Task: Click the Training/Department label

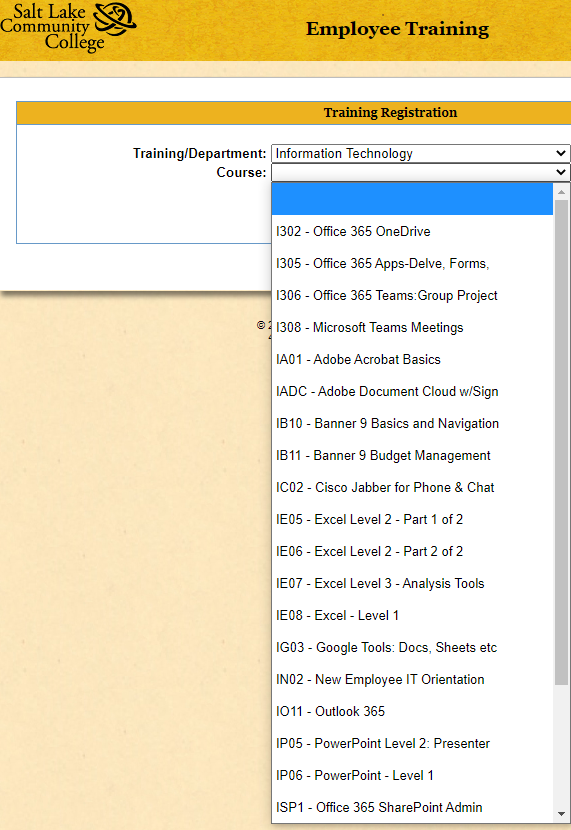Action: [x=200, y=154]
